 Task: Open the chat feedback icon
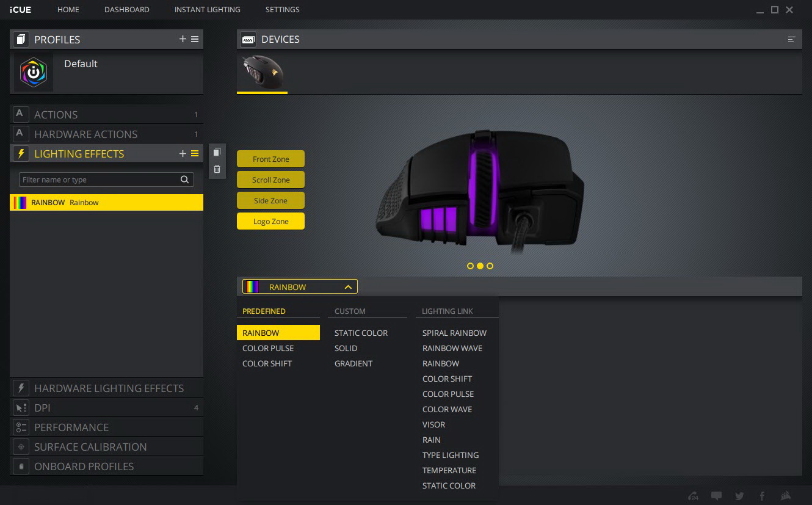coord(716,496)
